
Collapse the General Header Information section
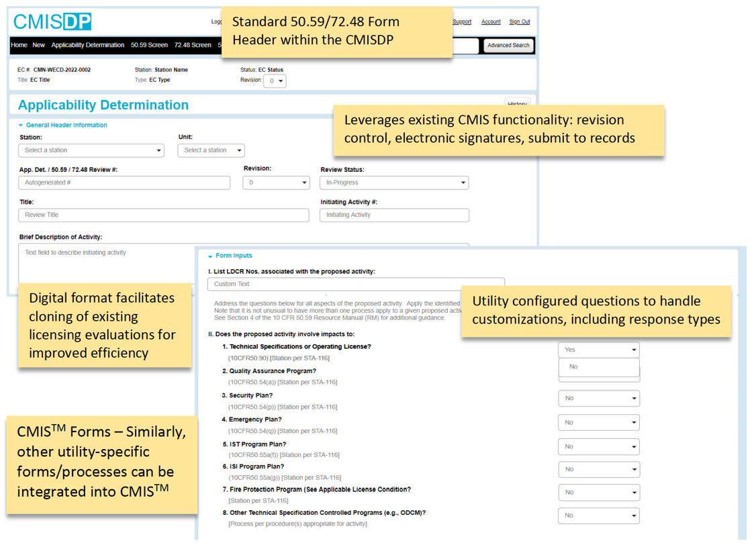pyautogui.click(x=62, y=125)
